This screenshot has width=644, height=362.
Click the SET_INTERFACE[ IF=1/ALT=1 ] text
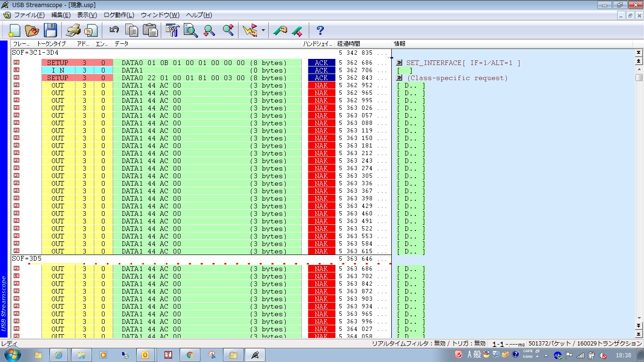click(x=463, y=63)
